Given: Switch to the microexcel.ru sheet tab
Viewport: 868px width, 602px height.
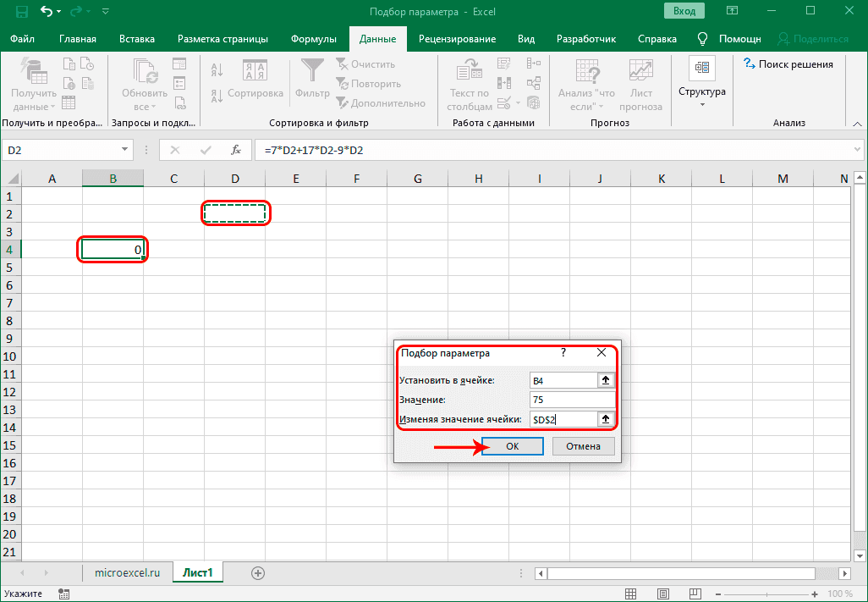Looking at the screenshot, I should point(127,573).
